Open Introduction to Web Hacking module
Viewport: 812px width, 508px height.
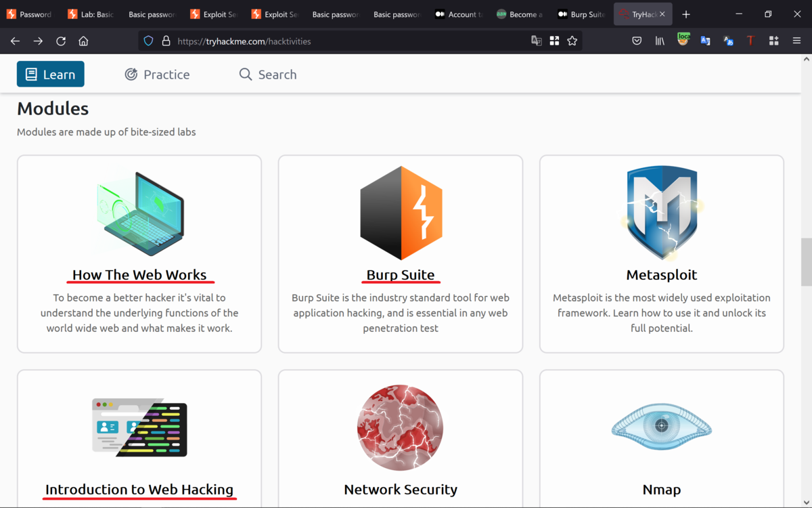139,490
